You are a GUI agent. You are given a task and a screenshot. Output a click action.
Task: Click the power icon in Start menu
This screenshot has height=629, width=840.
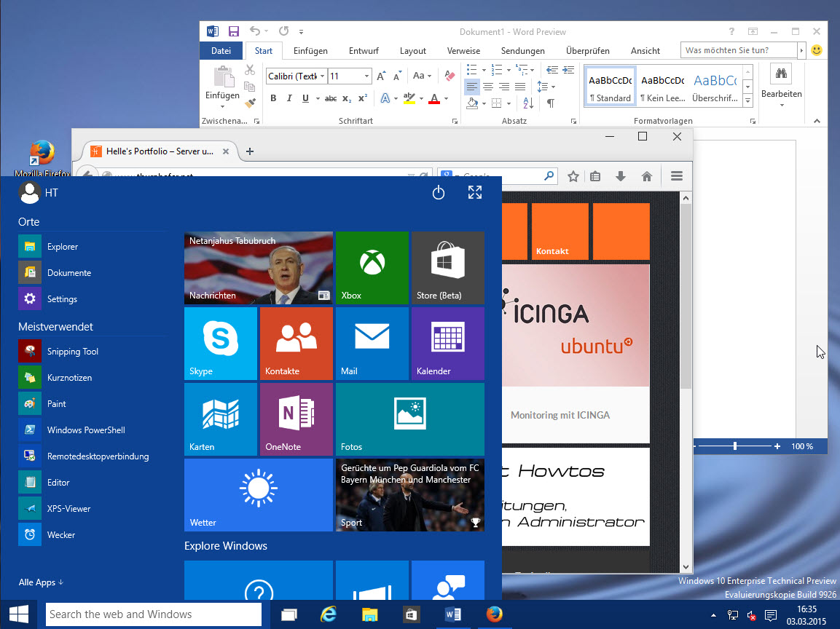(x=439, y=192)
